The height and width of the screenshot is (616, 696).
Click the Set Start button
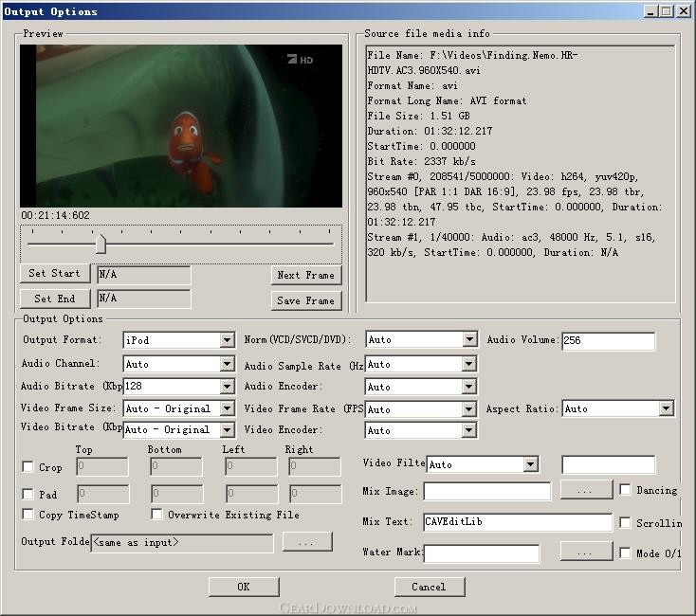[55, 273]
